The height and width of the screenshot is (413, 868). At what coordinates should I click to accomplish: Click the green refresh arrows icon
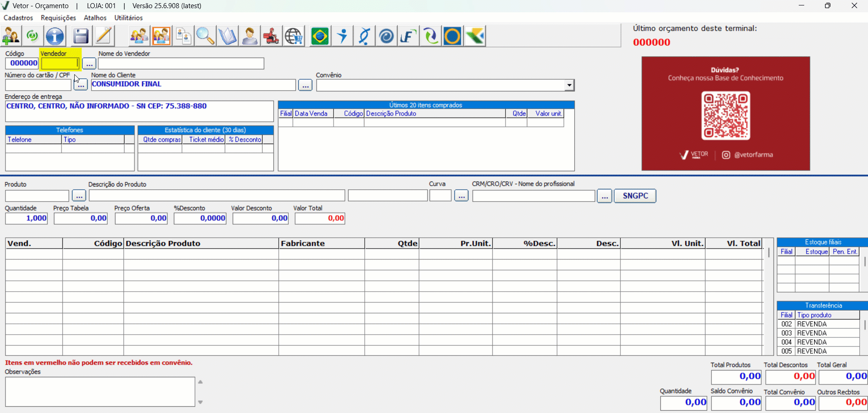coord(33,36)
